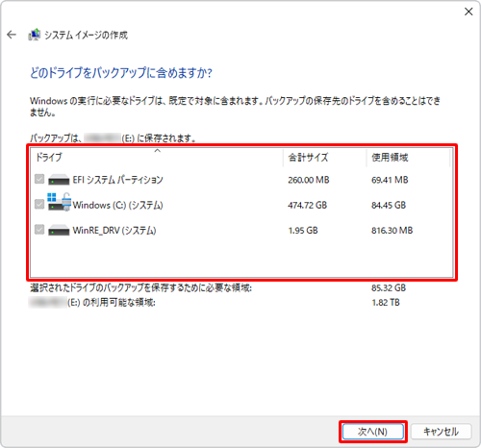Go back with the arrow button
This screenshot has height=448, width=481.
click(x=12, y=35)
